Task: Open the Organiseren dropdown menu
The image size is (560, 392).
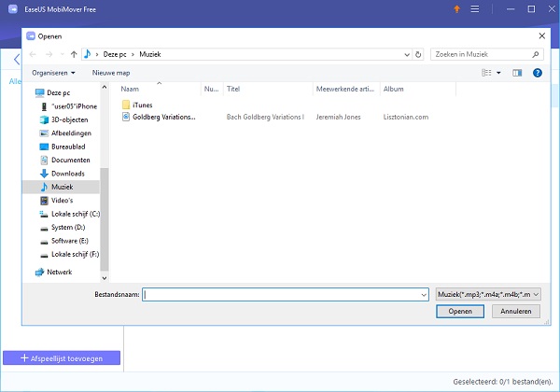Action: pos(53,72)
